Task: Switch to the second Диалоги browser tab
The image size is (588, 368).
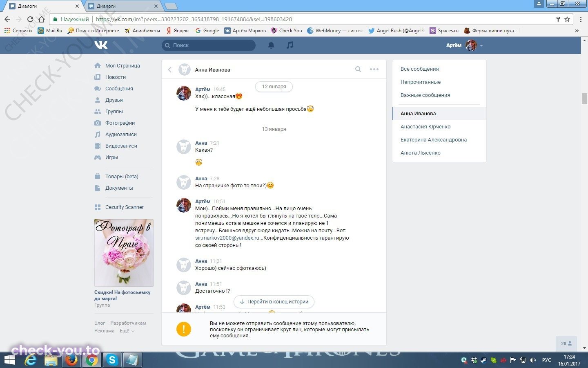Action: click(122, 6)
